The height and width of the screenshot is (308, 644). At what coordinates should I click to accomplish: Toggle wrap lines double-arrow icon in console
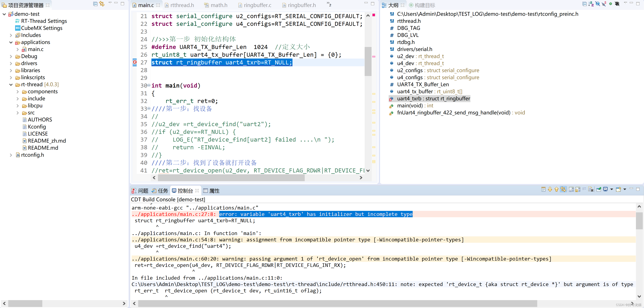(x=563, y=189)
